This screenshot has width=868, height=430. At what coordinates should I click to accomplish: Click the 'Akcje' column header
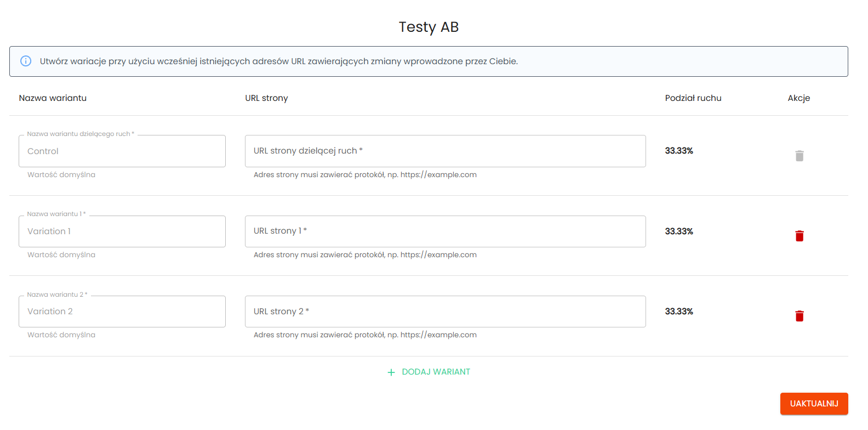[798, 98]
